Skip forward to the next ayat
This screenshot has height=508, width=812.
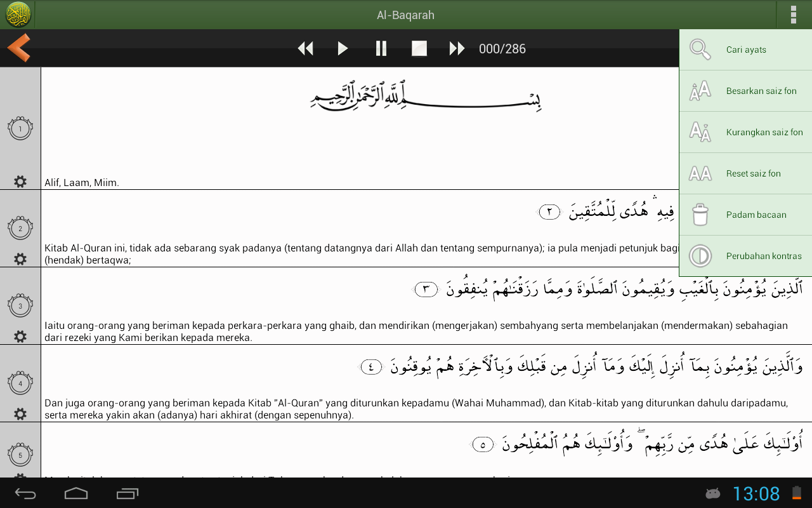pos(457,48)
